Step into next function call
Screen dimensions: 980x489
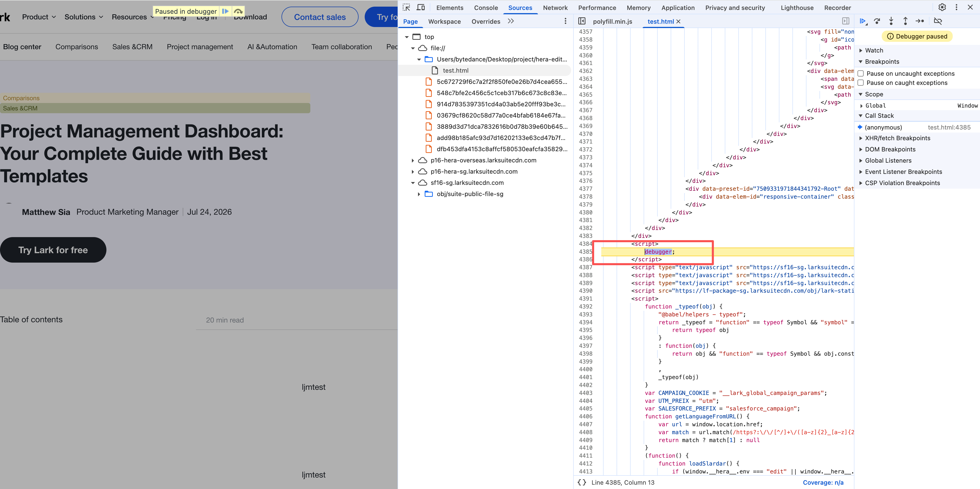pos(891,21)
